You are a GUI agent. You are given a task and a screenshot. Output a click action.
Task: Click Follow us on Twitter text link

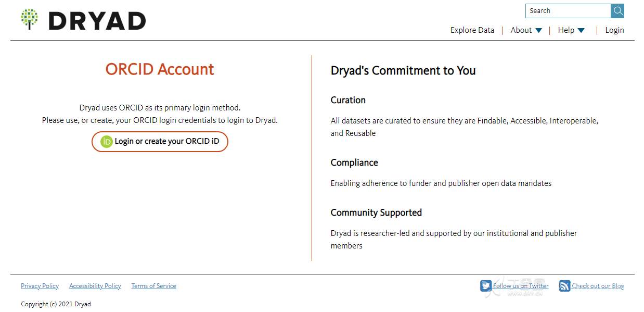(521, 286)
